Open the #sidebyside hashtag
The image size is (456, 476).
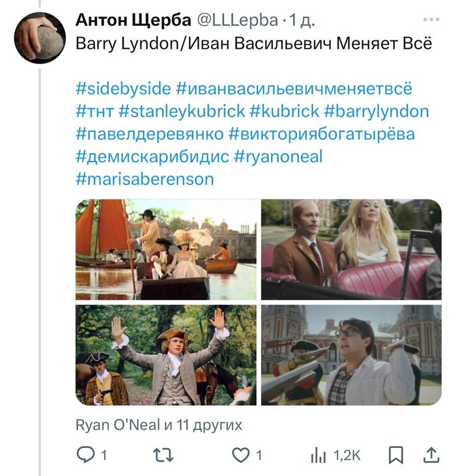(x=124, y=89)
